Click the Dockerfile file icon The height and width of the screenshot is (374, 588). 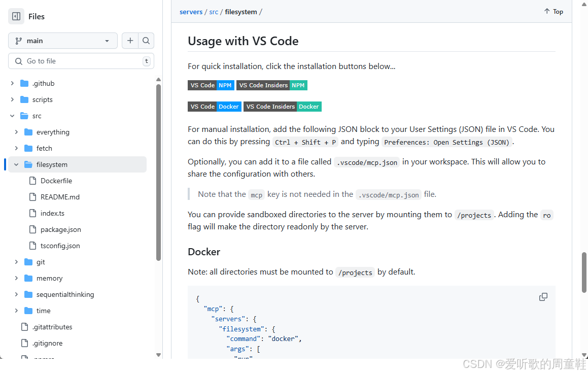pos(32,181)
